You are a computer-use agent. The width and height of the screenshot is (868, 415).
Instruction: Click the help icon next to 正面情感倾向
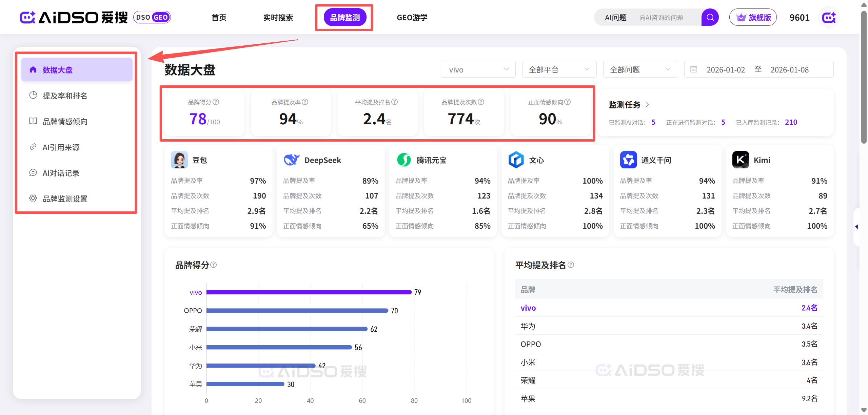(568, 102)
